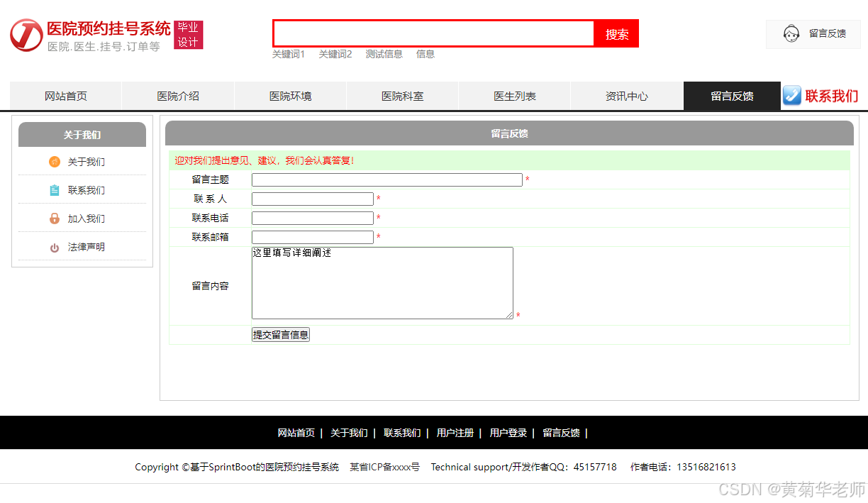The width and height of the screenshot is (868, 503).
Task: Open 联系我们 in the sidebar list
Action: [87, 190]
